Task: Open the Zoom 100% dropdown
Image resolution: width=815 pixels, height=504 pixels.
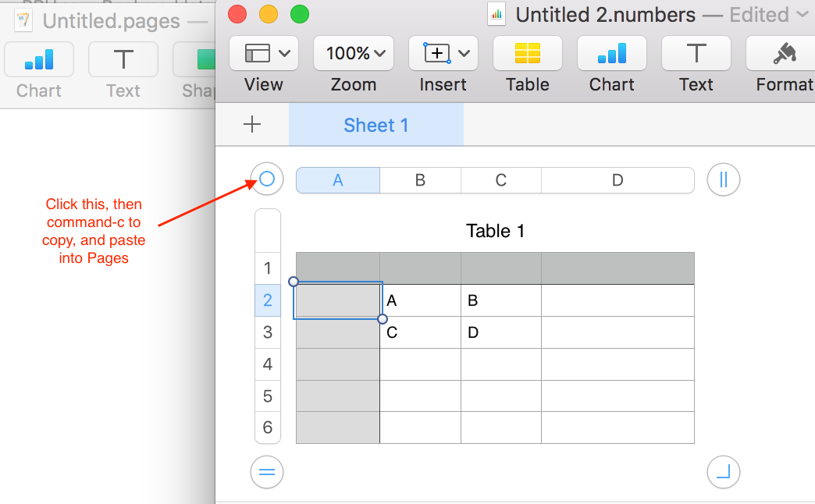Action: click(x=354, y=54)
